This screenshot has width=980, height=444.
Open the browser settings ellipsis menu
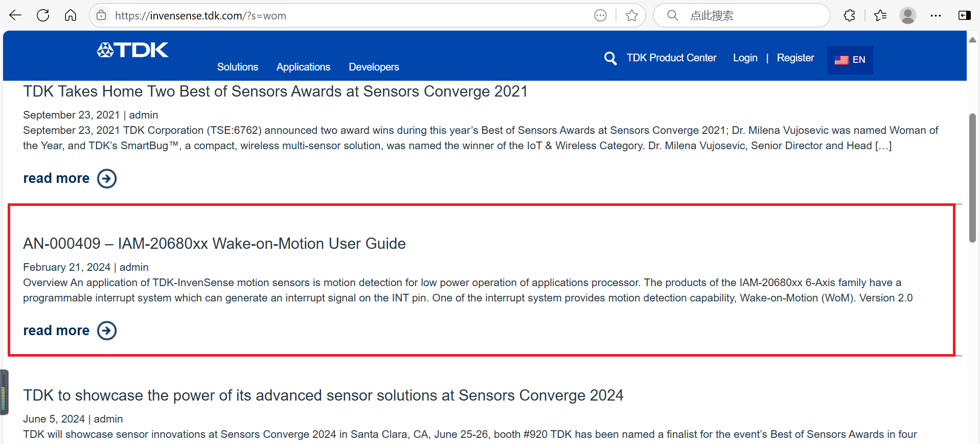(x=936, y=16)
